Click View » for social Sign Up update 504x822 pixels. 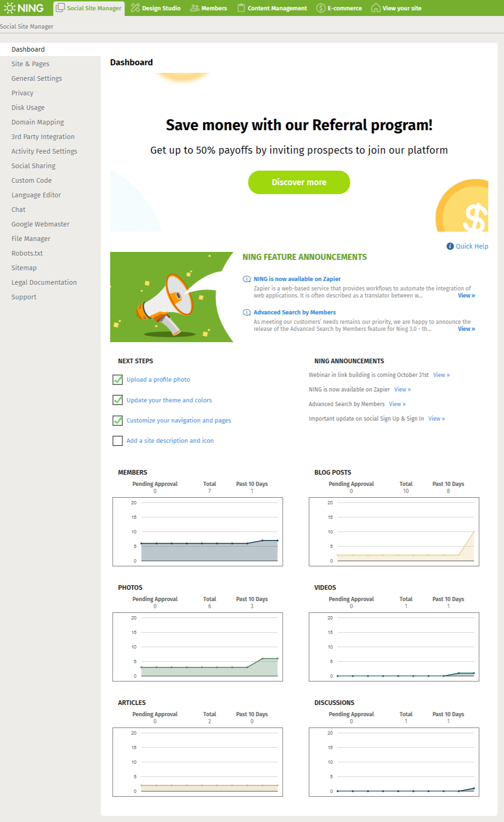pyautogui.click(x=437, y=419)
